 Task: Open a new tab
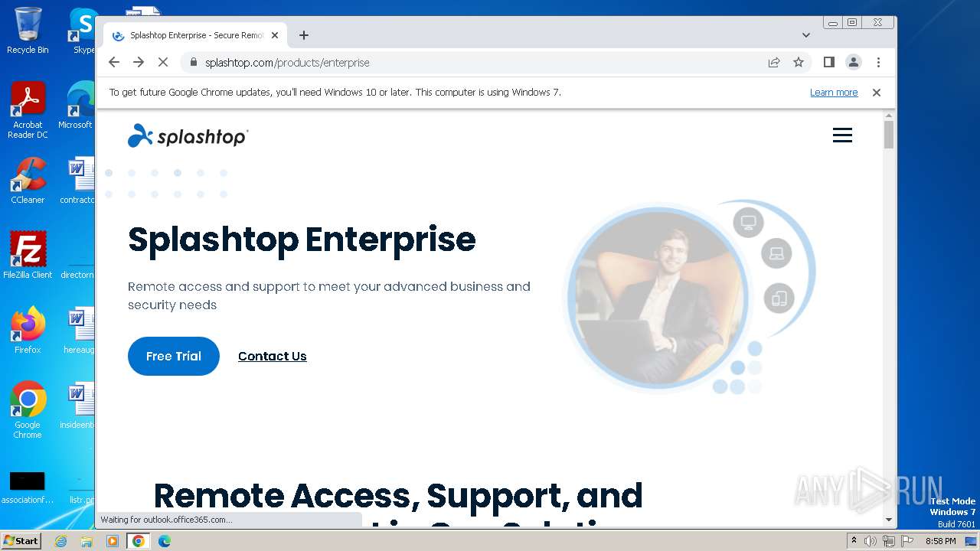[x=304, y=35]
